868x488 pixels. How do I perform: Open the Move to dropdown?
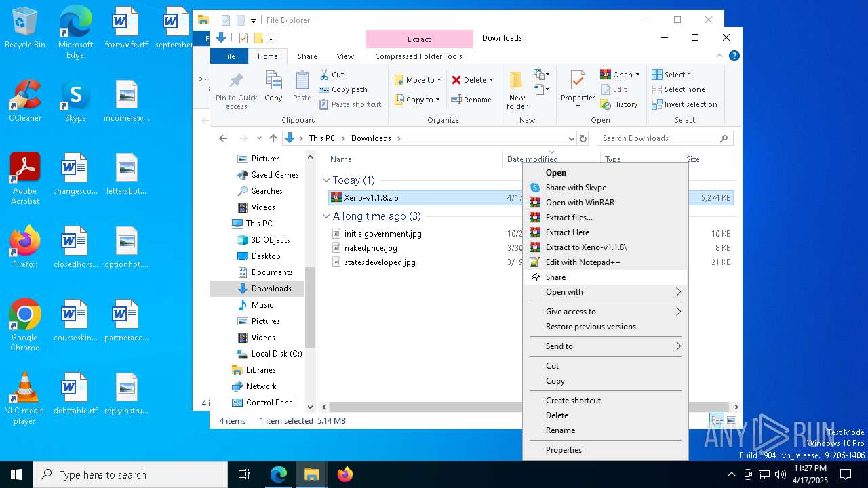point(418,80)
